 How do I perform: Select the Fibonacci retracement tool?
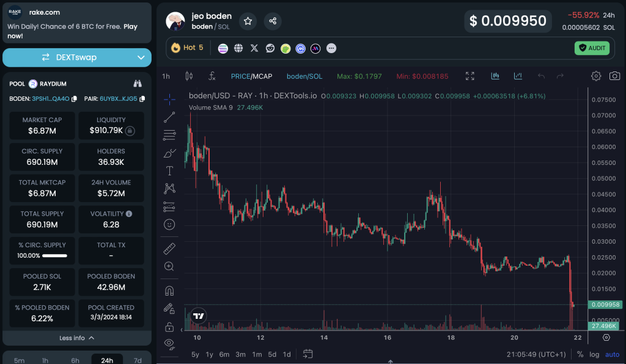169,135
